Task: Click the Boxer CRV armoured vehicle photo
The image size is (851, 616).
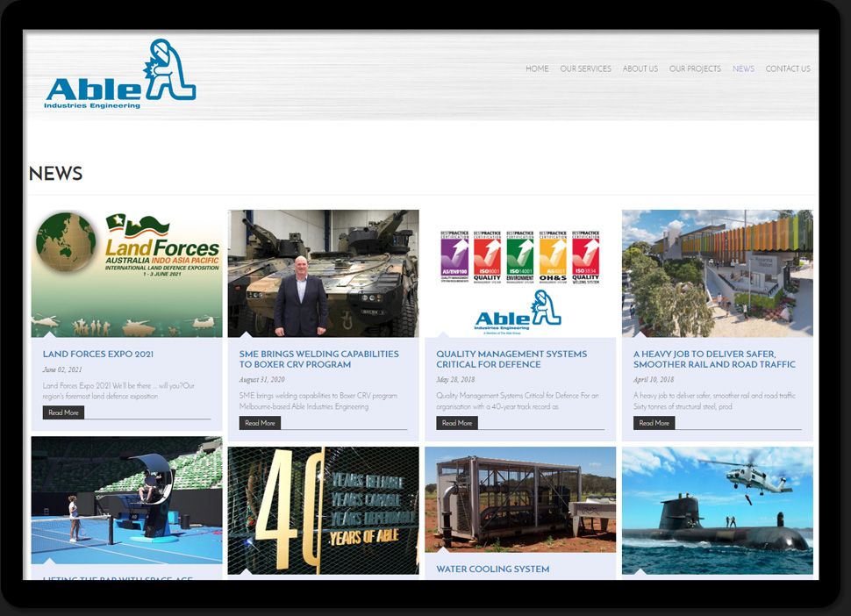Action: click(x=323, y=273)
